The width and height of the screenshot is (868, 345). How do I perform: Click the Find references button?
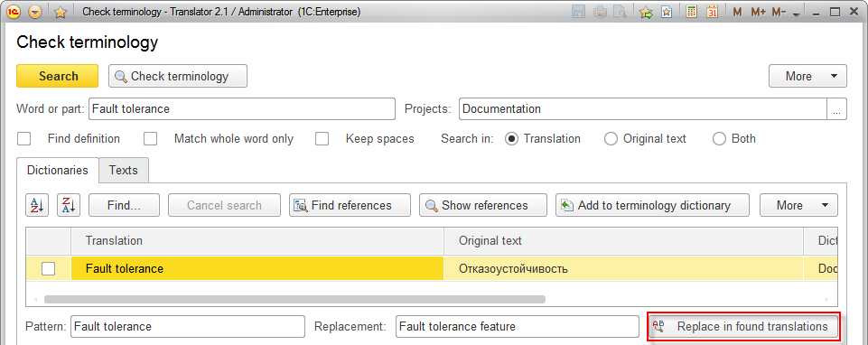(350, 205)
